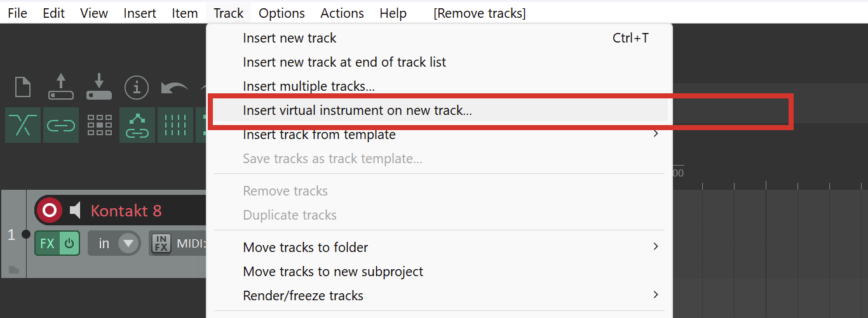Viewport: 868px width, 318px height.
Task: Open the track input dropdown arrow
Action: [x=129, y=243]
